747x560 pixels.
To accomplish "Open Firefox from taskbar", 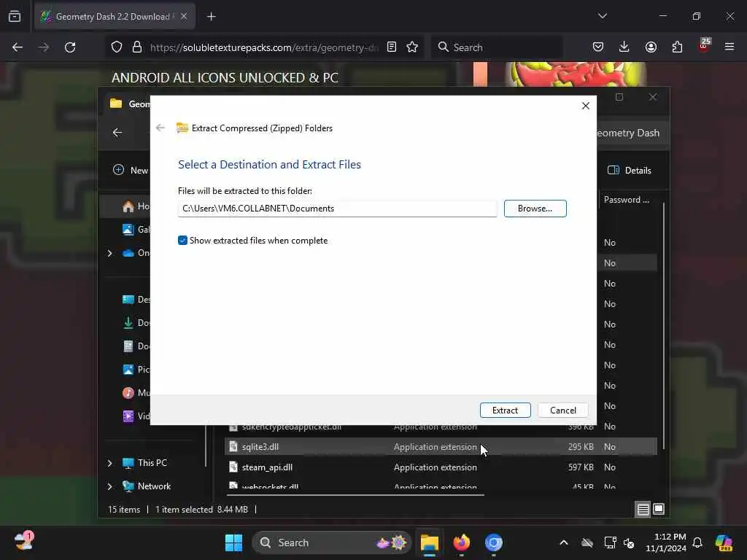I will pyautogui.click(x=462, y=542).
